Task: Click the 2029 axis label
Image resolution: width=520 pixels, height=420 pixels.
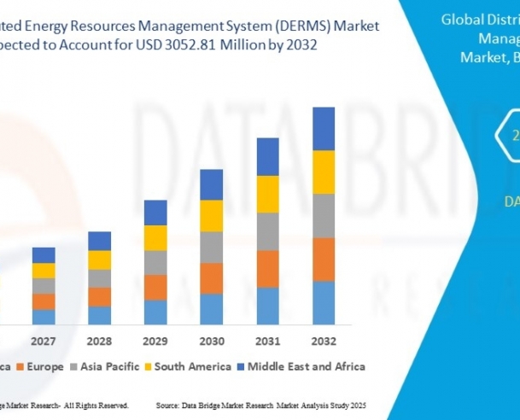Action: [x=155, y=341]
